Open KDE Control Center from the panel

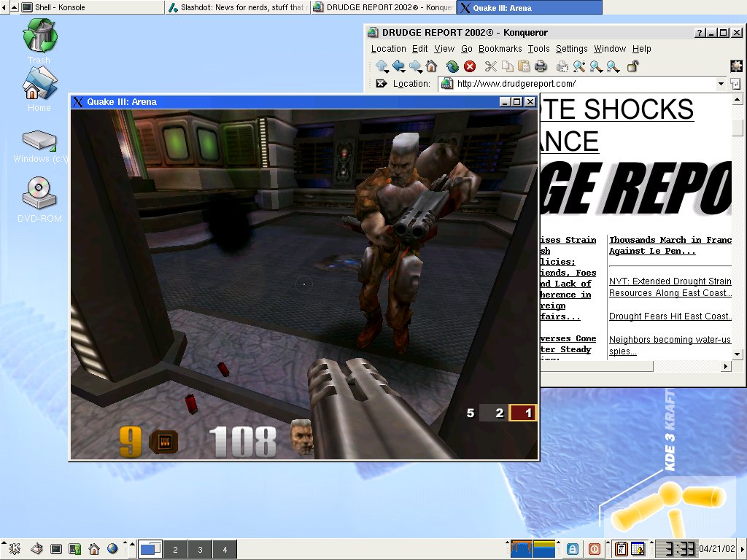pyautogui.click(x=75, y=549)
